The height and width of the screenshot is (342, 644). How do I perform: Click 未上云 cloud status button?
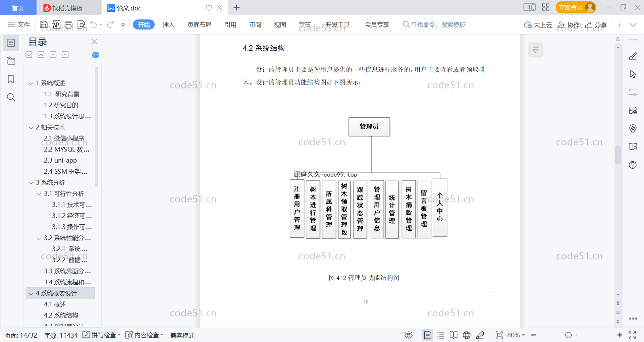click(538, 24)
